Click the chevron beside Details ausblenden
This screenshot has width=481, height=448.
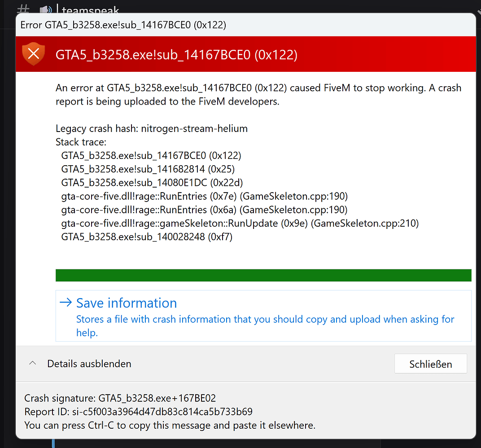[x=32, y=364]
